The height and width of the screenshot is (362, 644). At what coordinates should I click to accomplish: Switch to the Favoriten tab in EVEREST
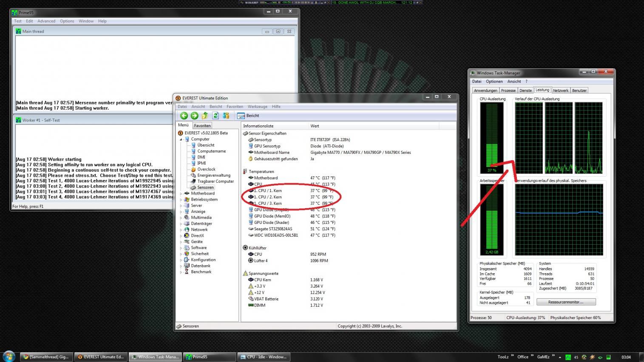click(x=202, y=125)
